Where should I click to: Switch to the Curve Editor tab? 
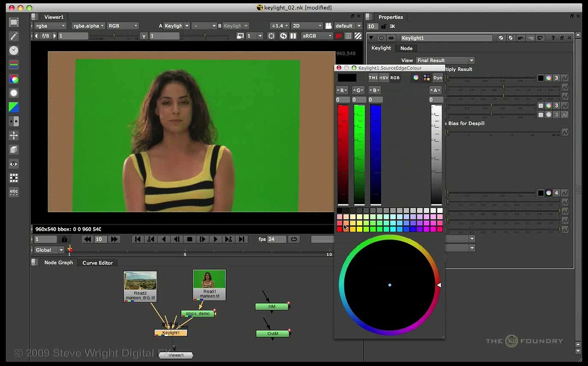tap(98, 263)
